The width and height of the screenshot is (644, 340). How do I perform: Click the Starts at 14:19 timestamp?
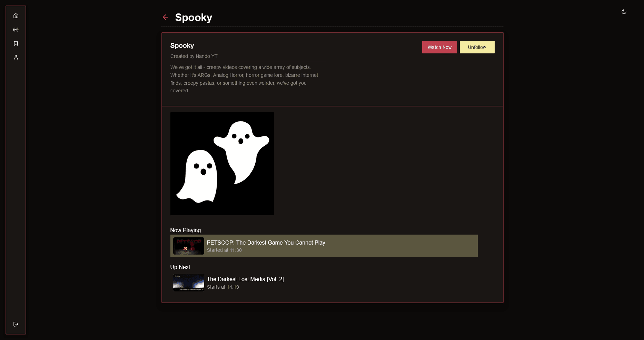(x=223, y=287)
